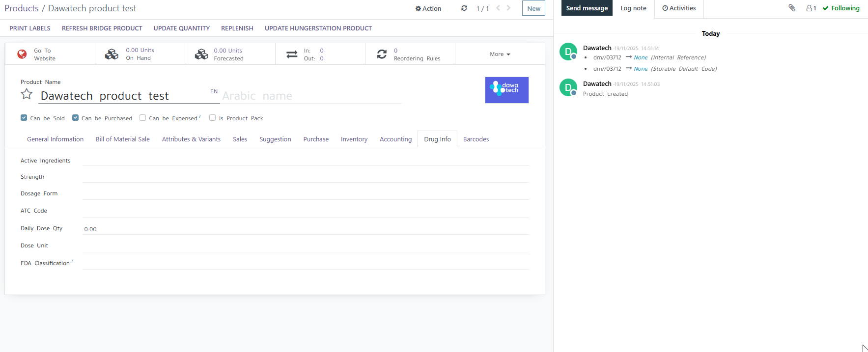
Task: Click PRINT LABELS button
Action: click(x=30, y=28)
